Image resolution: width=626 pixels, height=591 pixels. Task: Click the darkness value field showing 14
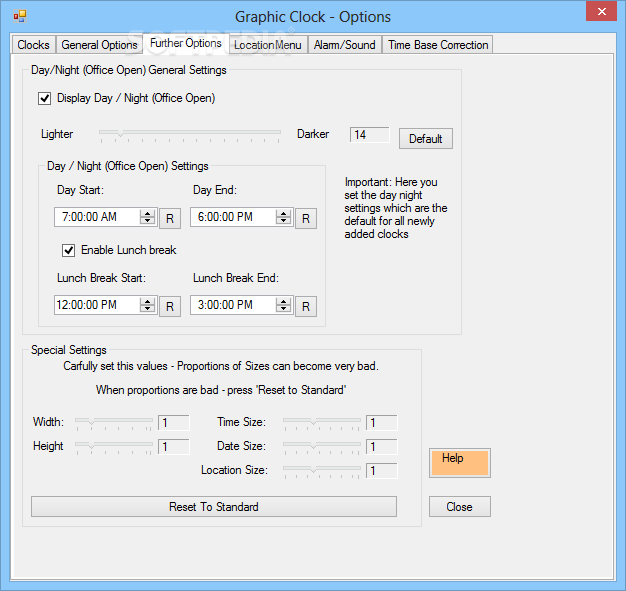coord(369,135)
